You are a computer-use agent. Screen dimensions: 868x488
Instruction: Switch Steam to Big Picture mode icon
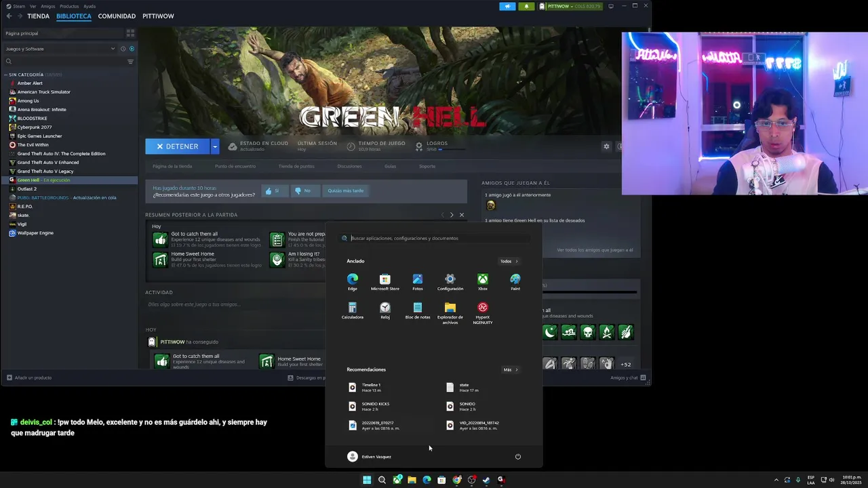611,6
